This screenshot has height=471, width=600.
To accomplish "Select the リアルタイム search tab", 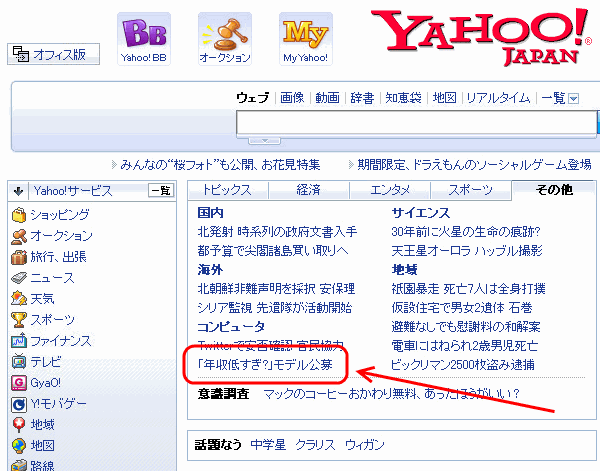I will [498, 98].
